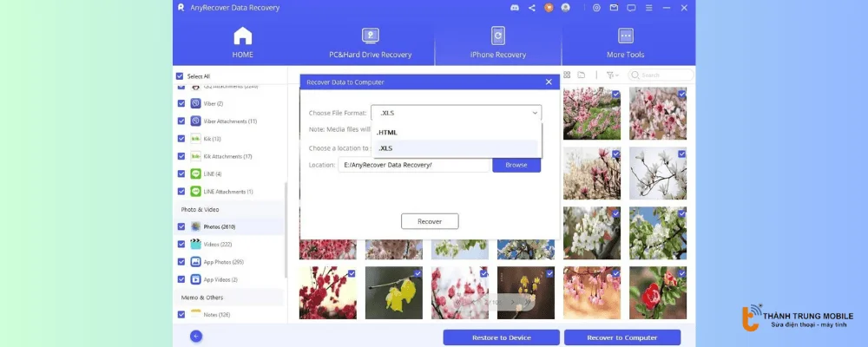This screenshot has height=347, width=868.
Task: Switch to grid view icon
Action: click(567, 75)
